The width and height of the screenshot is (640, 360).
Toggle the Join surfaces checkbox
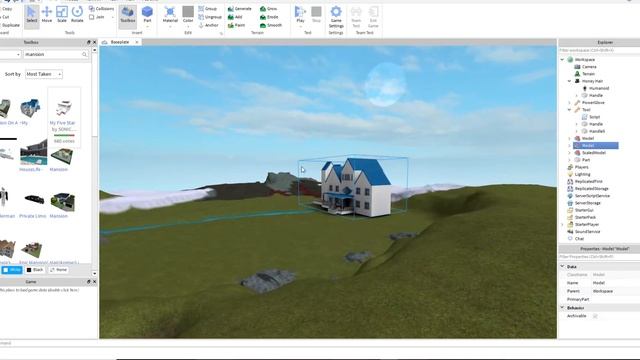click(91, 17)
